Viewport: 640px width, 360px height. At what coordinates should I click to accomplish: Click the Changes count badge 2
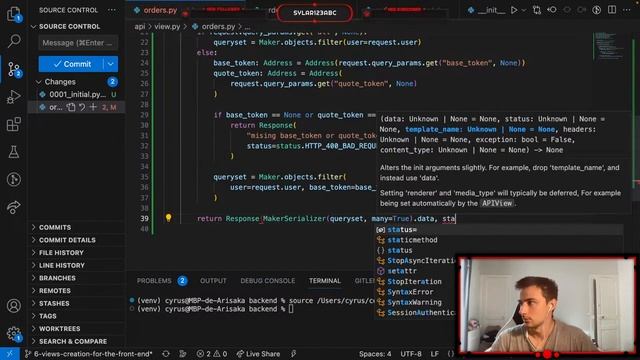point(112,82)
